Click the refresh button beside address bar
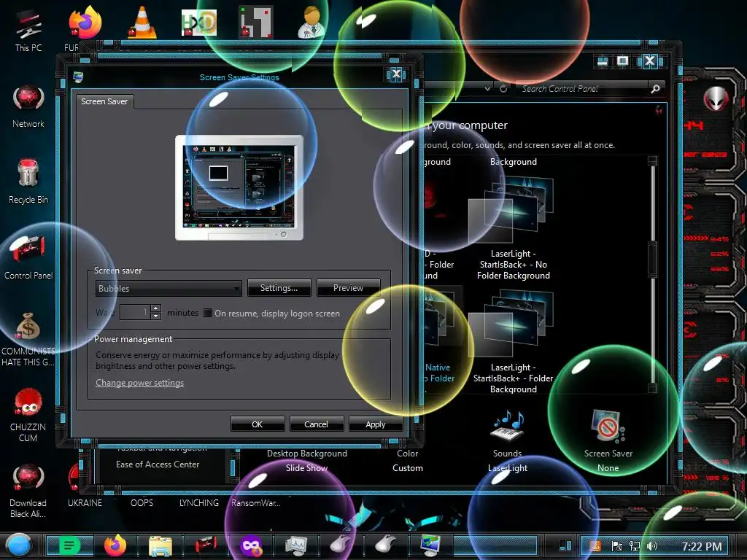The image size is (747, 560). coord(503,88)
